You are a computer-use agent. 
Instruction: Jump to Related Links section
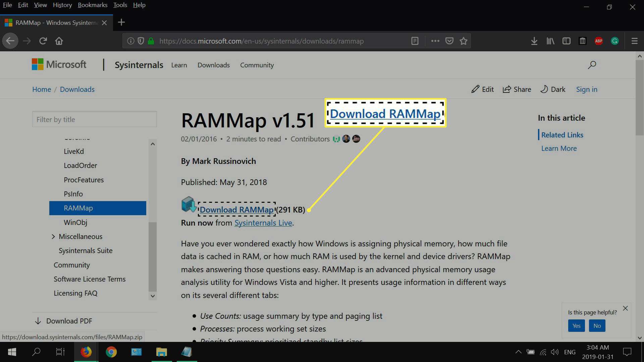coord(562,135)
